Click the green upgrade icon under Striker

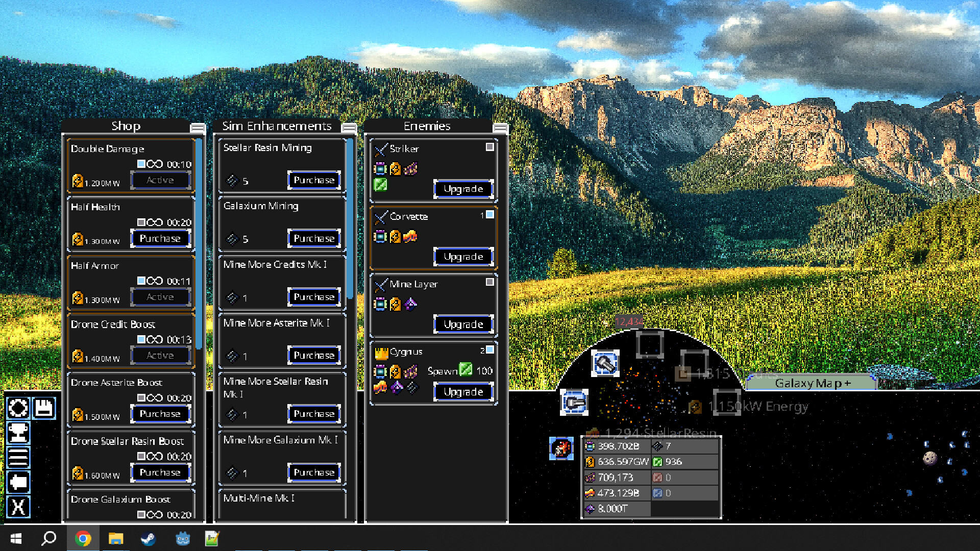pos(380,185)
